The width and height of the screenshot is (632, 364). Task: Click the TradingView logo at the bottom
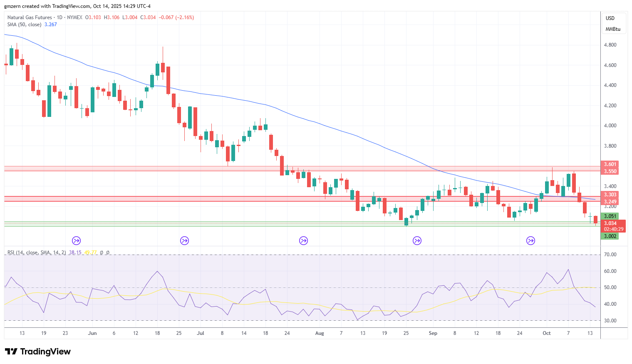tap(38, 352)
